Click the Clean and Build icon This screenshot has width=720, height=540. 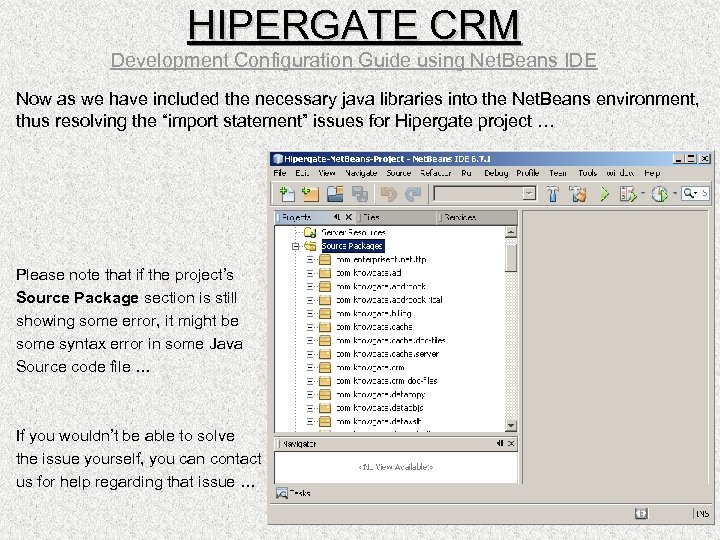point(578,194)
